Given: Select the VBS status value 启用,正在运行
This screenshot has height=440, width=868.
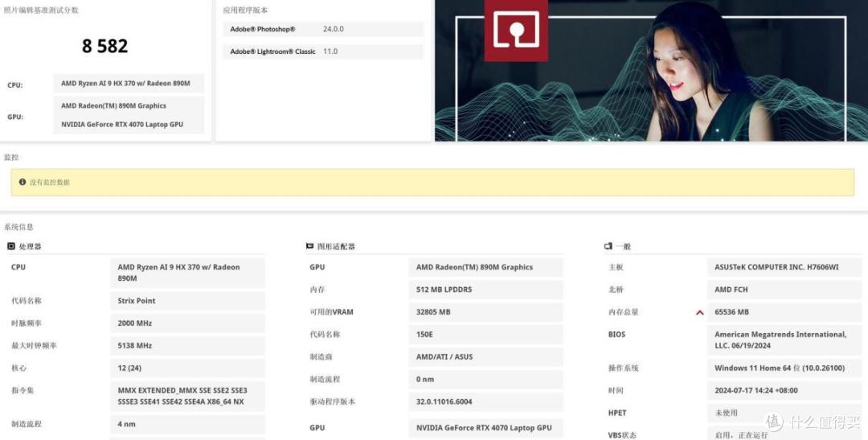Looking at the screenshot, I should click(x=741, y=435).
